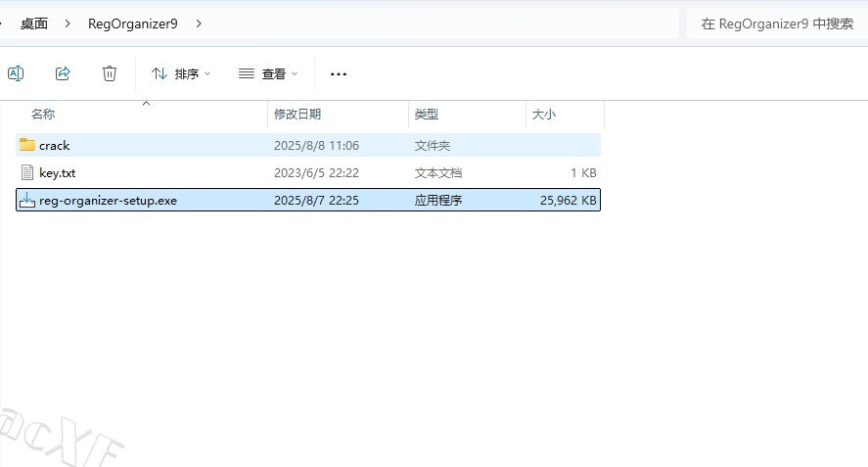Image resolution: width=868 pixels, height=467 pixels.
Task: Click size 25,962 KB of setup.exe
Action: point(569,201)
